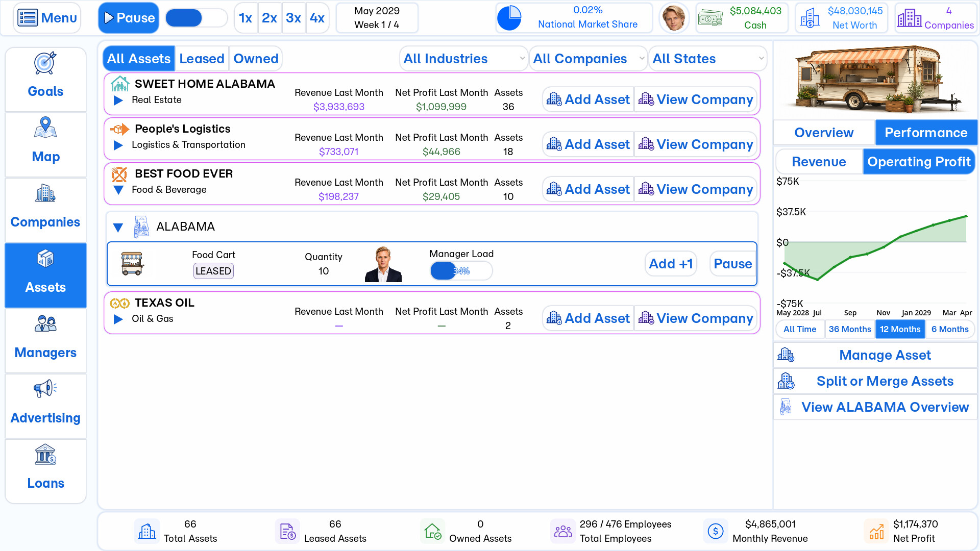Viewport: 980px width, 551px height.
Task: Open the All Industries dropdown
Action: pyautogui.click(x=463, y=59)
